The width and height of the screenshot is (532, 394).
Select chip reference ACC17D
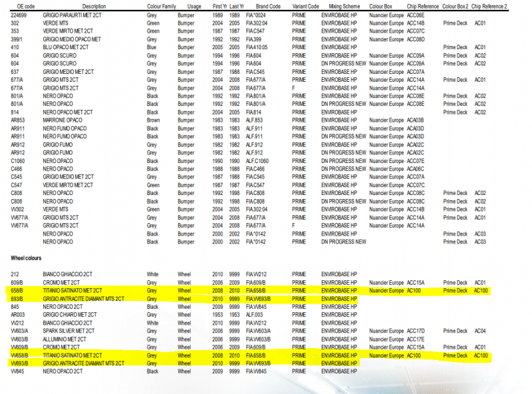(416, 331)
